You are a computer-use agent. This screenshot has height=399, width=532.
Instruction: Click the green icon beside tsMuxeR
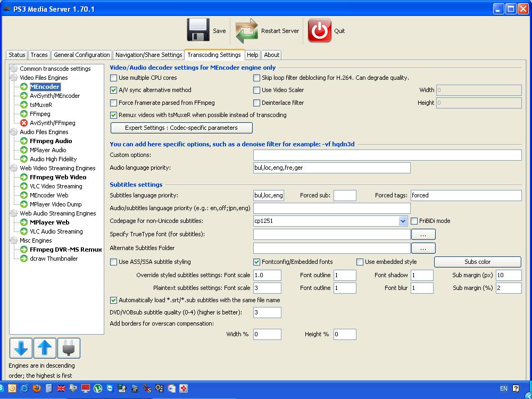pos(24,105)
